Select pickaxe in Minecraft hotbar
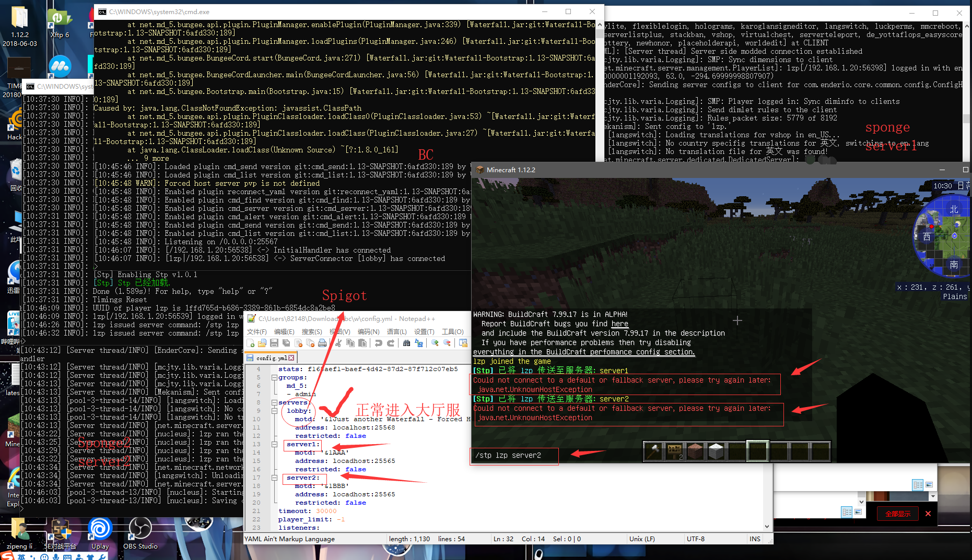 [653, 451]
